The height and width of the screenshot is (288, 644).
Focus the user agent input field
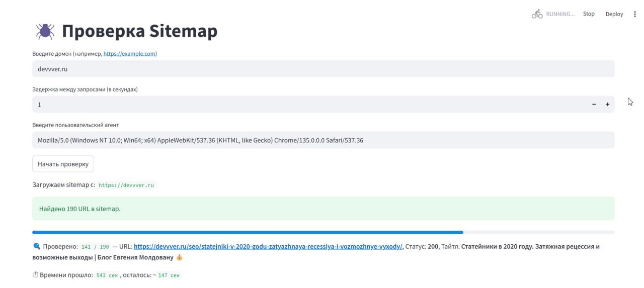point(323,140)
